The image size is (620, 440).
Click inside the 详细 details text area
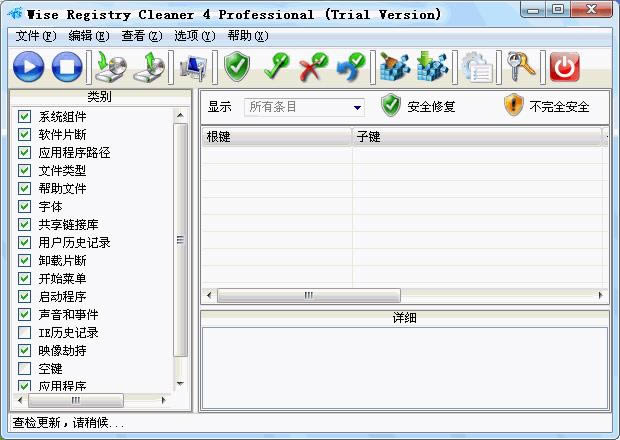[x=405, y=368]
